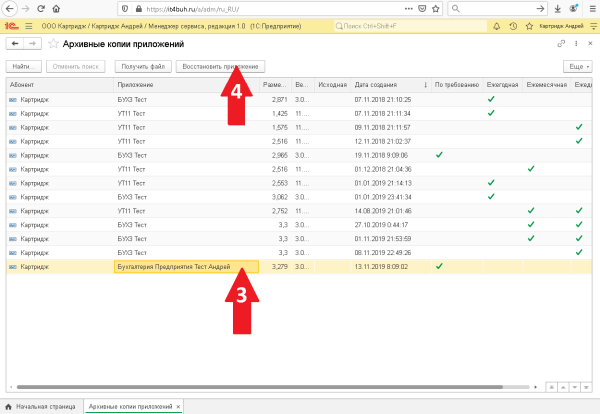Copy the page link with the chain icon
600x414 pixels.
562,44
